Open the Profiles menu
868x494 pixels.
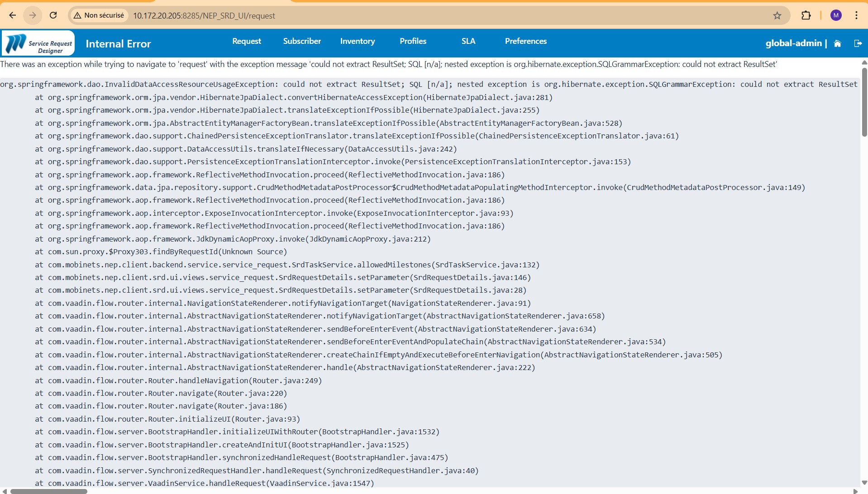click(x=413, y=41)
